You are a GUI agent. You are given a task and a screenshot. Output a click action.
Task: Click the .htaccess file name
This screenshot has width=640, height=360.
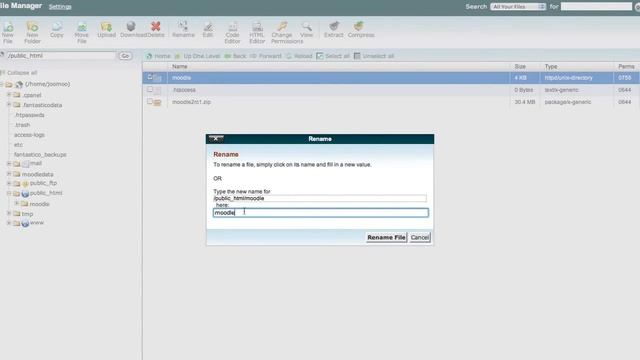pos(184,90)
